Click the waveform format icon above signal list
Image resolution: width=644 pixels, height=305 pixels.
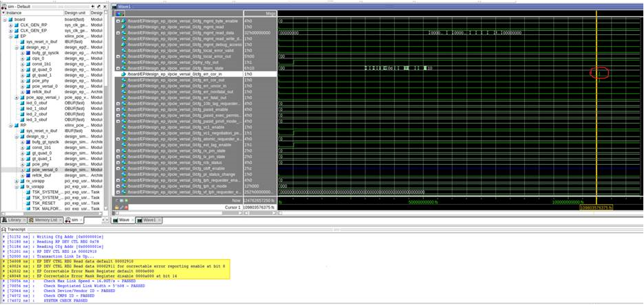[x=120, y=13]
